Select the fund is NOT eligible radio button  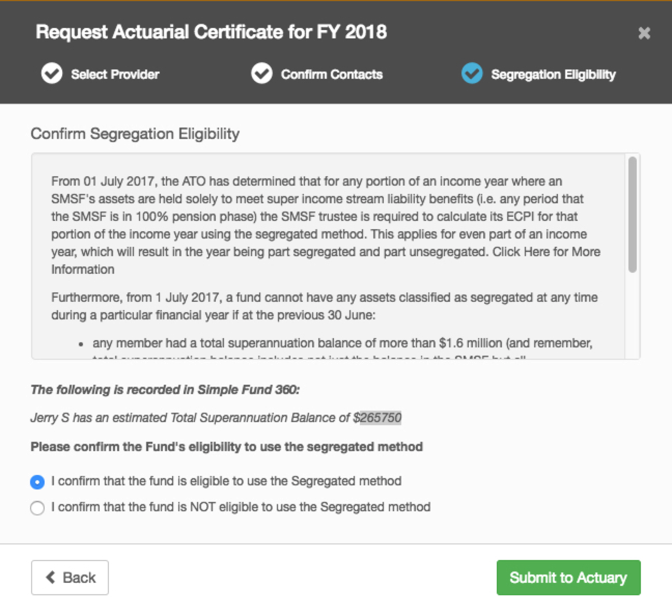point(37,508)
